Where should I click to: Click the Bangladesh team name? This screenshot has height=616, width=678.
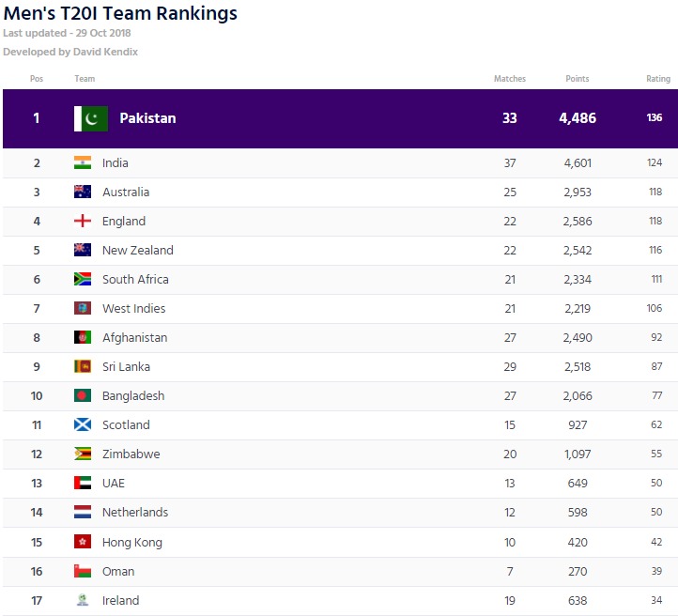132,395
